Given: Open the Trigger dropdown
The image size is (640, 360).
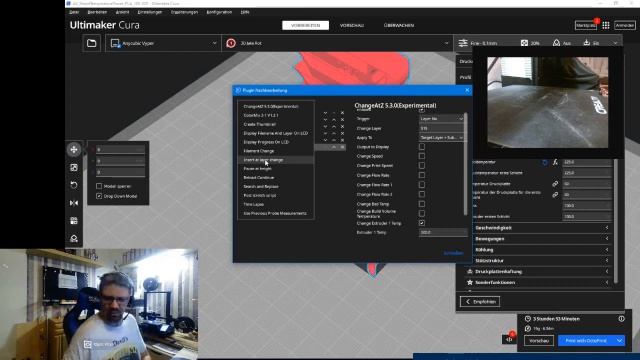Looking at the screenshot, I should click(x=441, y=118).
